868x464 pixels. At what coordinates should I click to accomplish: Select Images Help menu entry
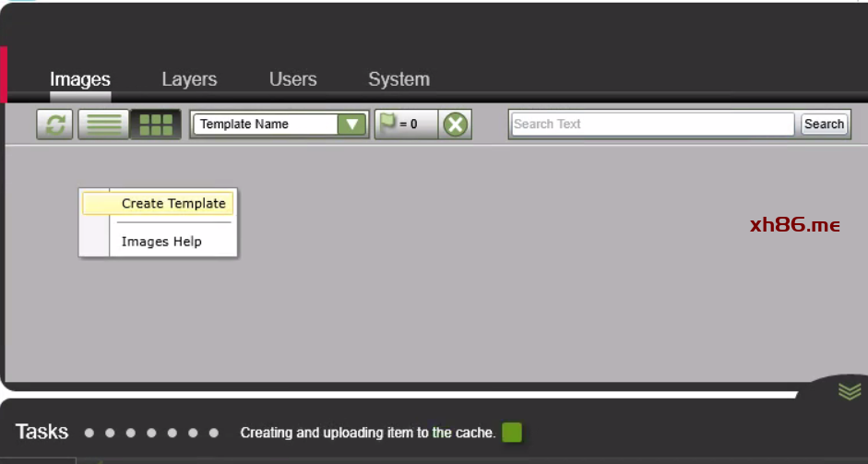pyautogui.click(x=161, y=242)
